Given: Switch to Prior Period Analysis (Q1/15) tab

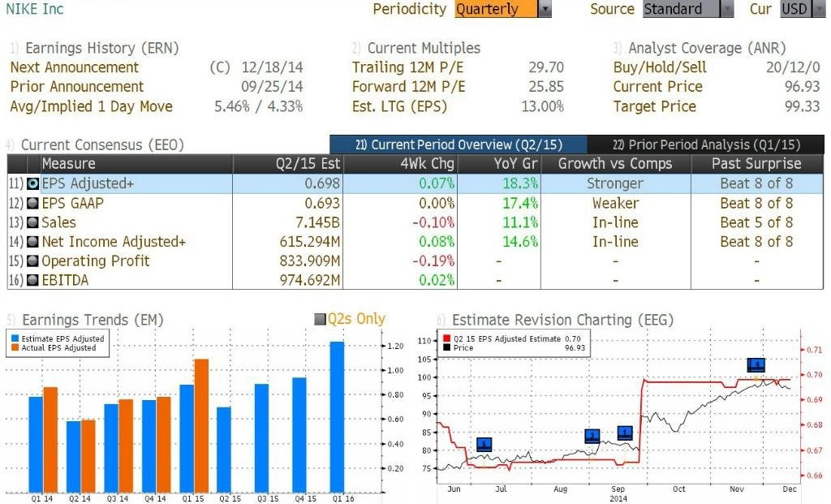Looking at the screenshot, I should pyautogui.click(x=706, y=144).
